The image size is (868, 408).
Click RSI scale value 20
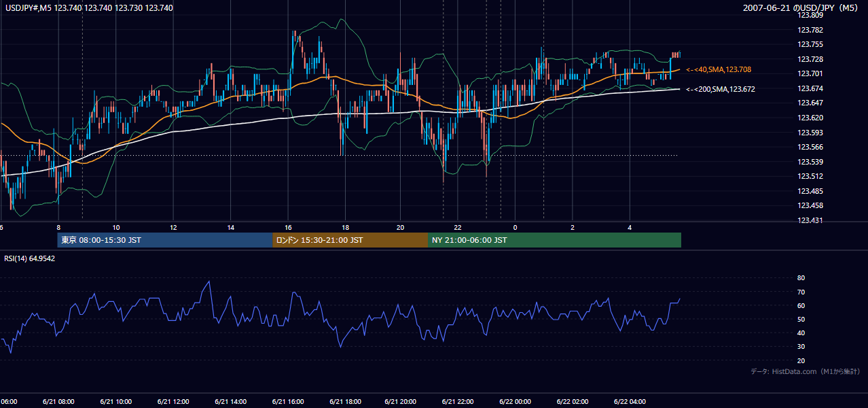(x=801, y=360)
